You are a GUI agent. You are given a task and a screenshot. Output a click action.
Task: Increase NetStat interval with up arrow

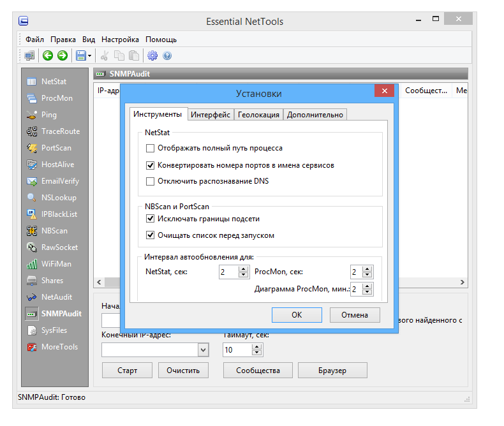tap(244, 269)
